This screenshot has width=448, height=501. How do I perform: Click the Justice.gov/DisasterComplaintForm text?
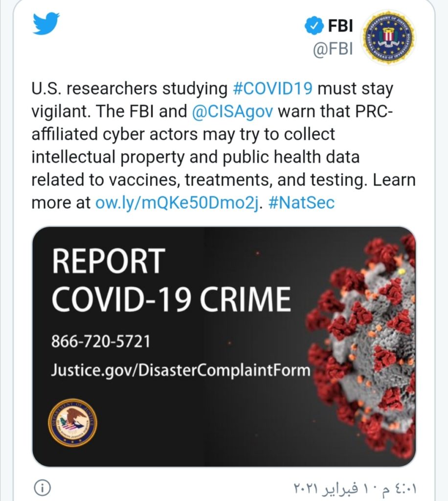point(180,369)
